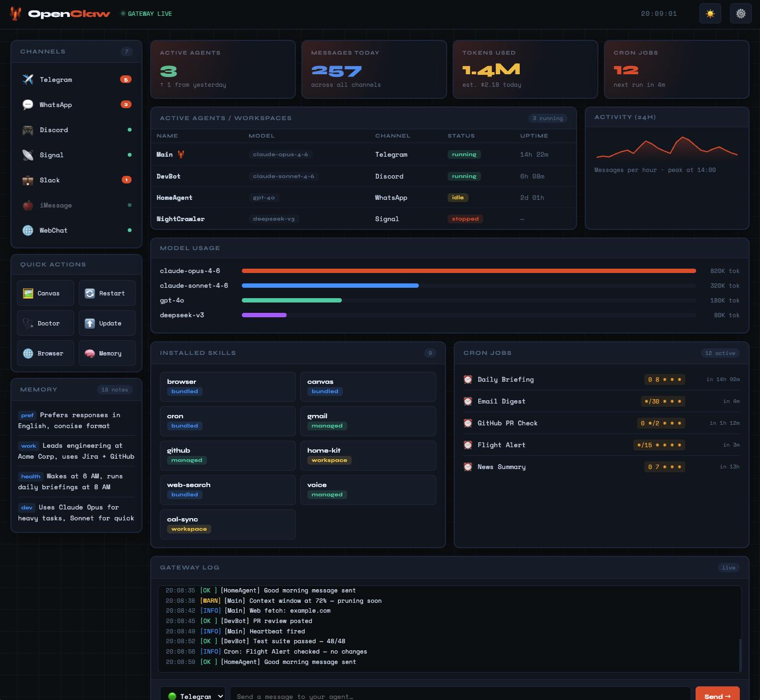Image resolution: width=760 pixels, height=700 pixels.
Task: Select the DevBot agent row name
Action: [168, 176]
